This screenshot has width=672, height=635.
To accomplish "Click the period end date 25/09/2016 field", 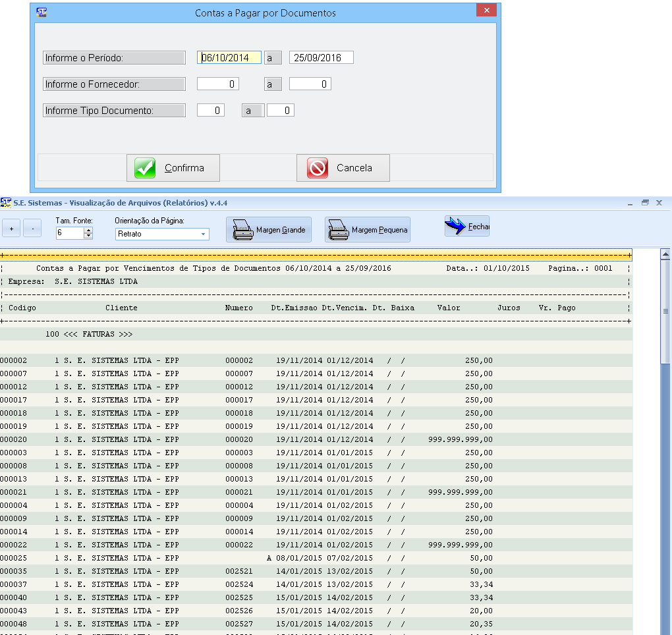I will pos(321,58).
